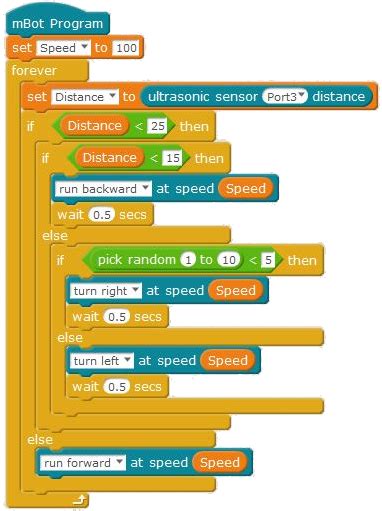Click the threshold field showing 15
382x511 pixels.
[x=173, y=158]
